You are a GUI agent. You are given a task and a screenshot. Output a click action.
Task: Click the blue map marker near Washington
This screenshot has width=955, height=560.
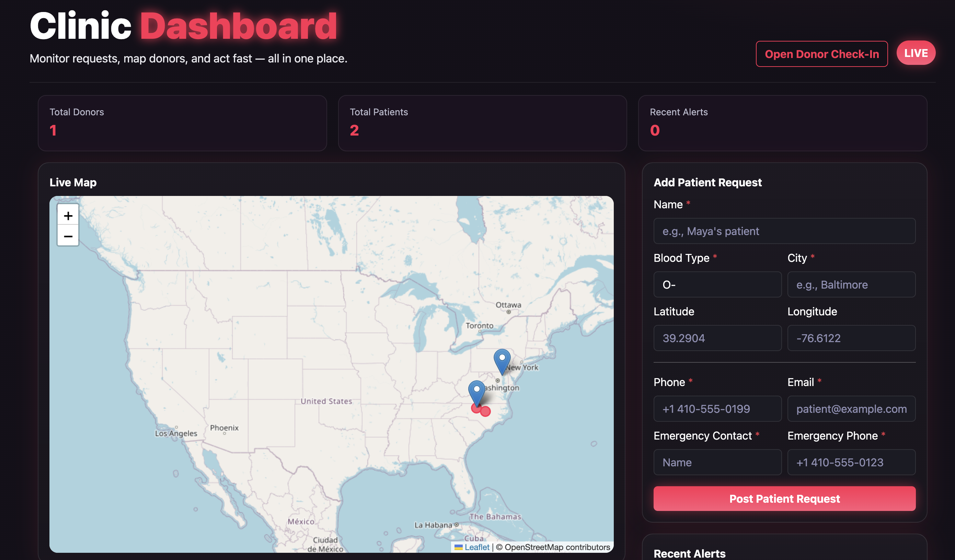click(476, 392)
